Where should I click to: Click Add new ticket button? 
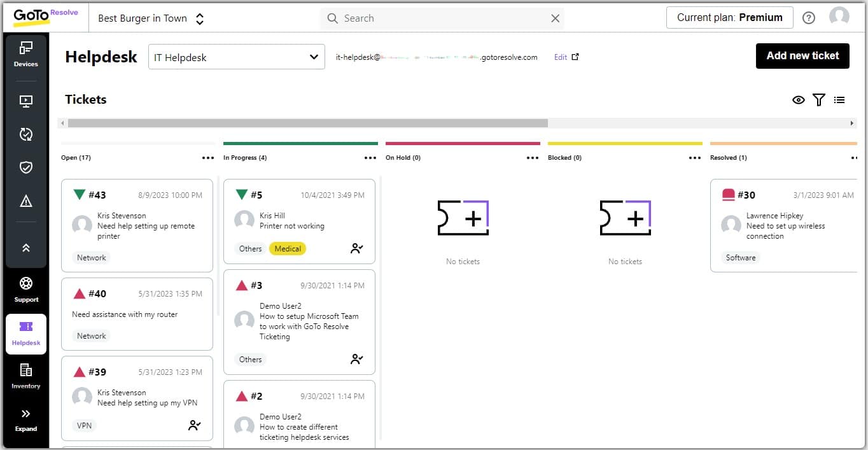[802, 56]
